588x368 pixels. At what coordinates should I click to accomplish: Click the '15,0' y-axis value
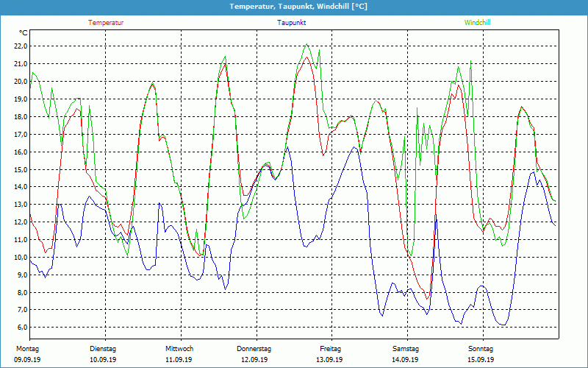click(x=21, y=170)
